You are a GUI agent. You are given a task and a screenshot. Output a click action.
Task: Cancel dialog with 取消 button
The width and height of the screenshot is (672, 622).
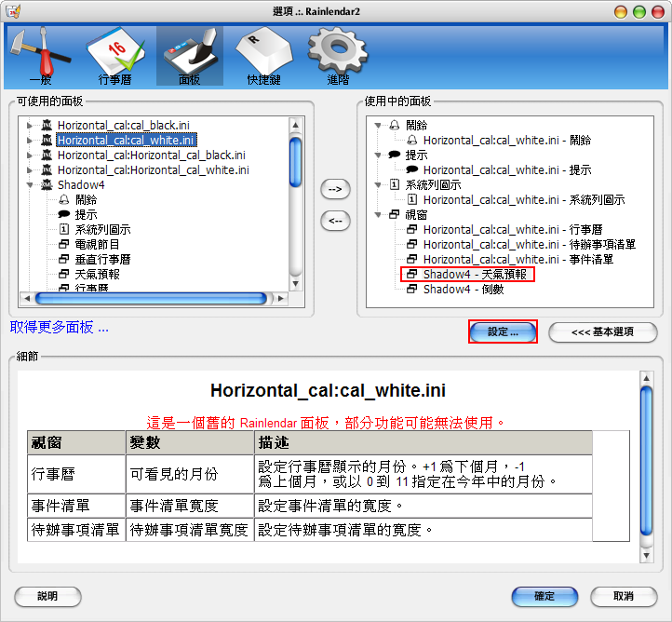[624, 596]
